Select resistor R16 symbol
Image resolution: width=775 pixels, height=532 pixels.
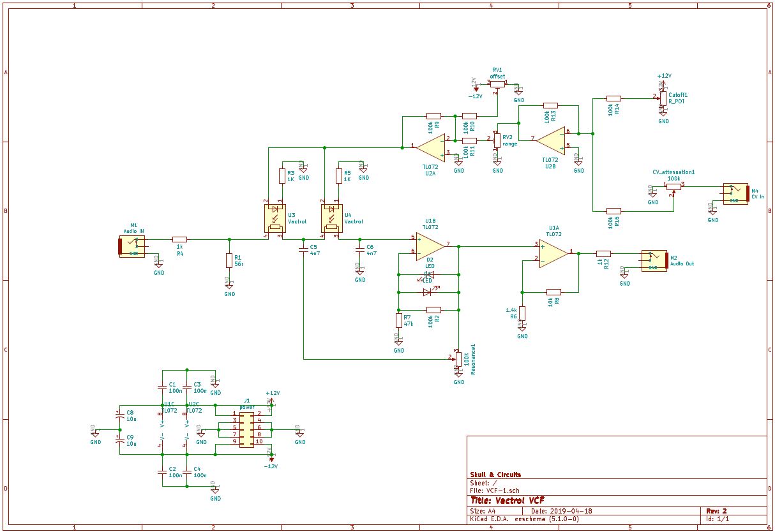(613, 211)
